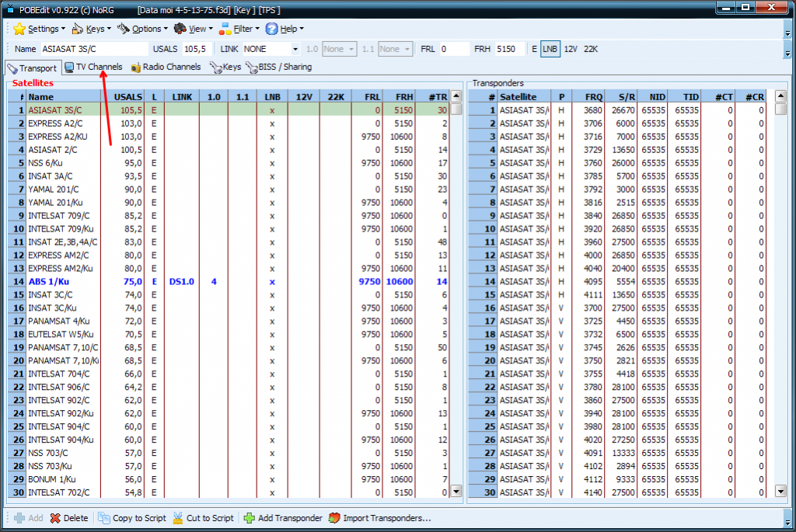Click the transponders list scroll-down arrow

[780, 491]
